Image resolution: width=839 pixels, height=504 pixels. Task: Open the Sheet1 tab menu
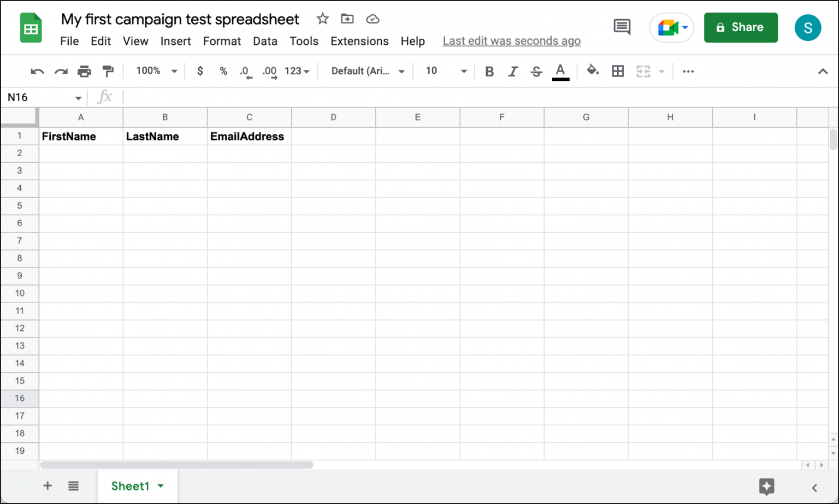(x=161, y=485)
